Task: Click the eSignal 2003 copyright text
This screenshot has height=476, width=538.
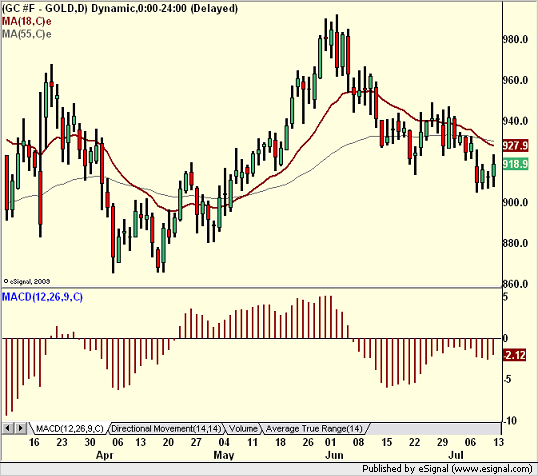Action: pyautogui.click(x=27, y=281)
